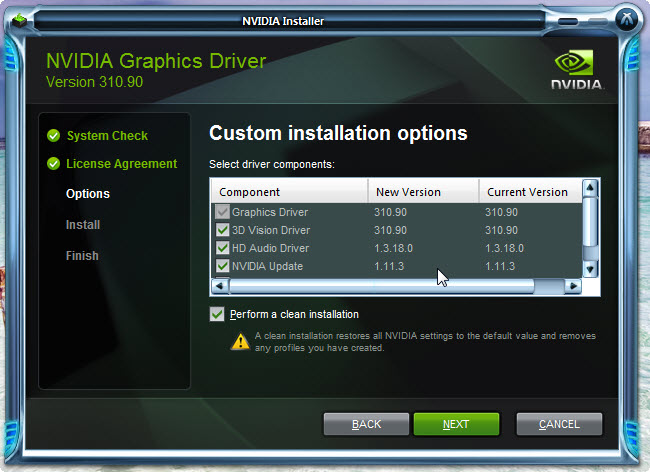The height and width of the screenshot is (472, 650).
Task: Select the Finish step
Action: coord(82,256)
